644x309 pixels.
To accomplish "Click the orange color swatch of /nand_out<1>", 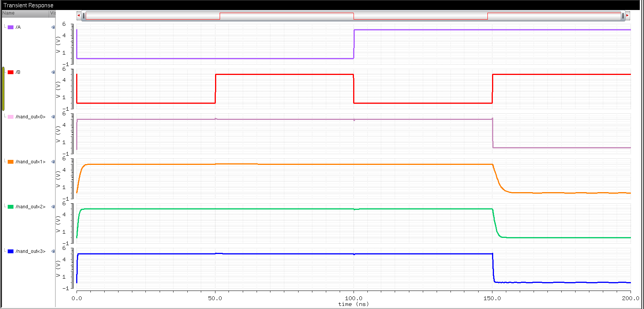I will (11, 162).
